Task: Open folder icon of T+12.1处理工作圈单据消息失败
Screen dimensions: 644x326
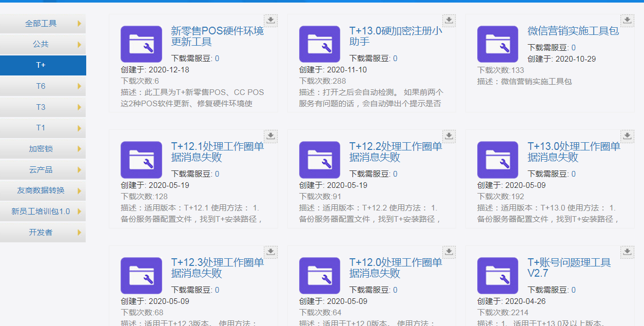Action: tap(141, 160)
